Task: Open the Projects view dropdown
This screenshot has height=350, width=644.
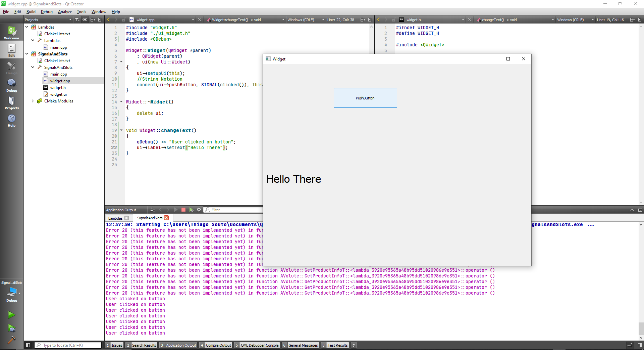Action: 48,20
